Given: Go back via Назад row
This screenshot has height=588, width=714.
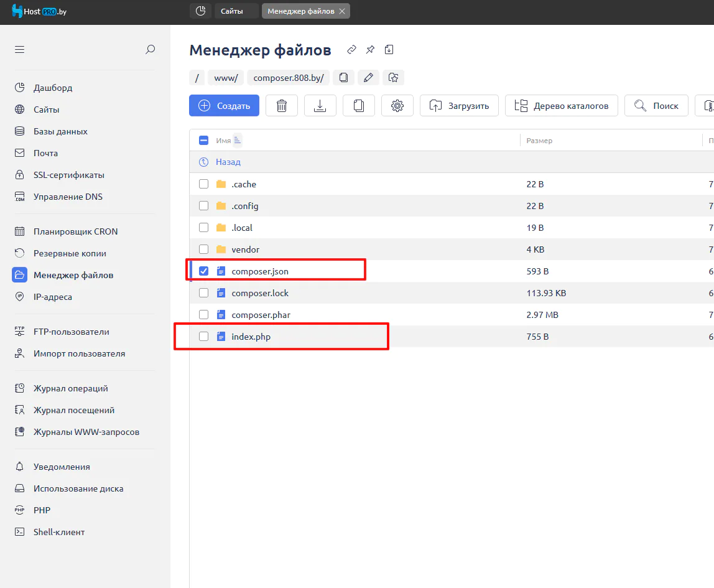Looking at the screenshot, I should pos(228,162).
